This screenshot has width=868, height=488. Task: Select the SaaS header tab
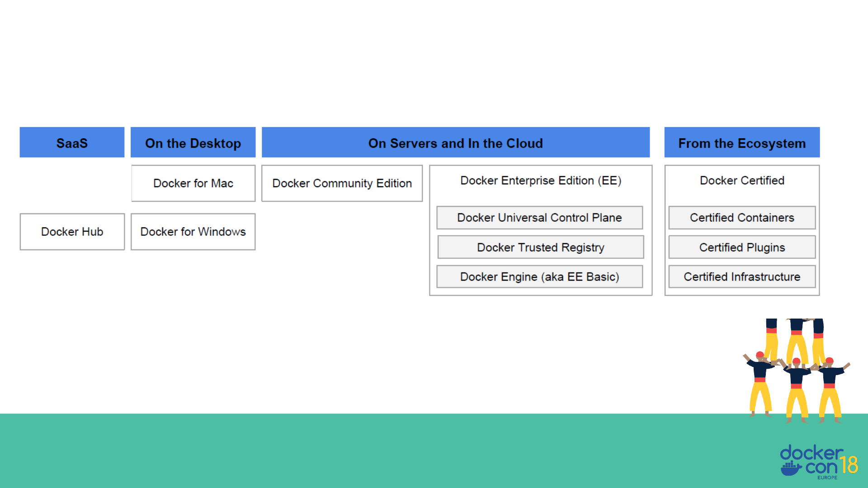tap(72, 143)
